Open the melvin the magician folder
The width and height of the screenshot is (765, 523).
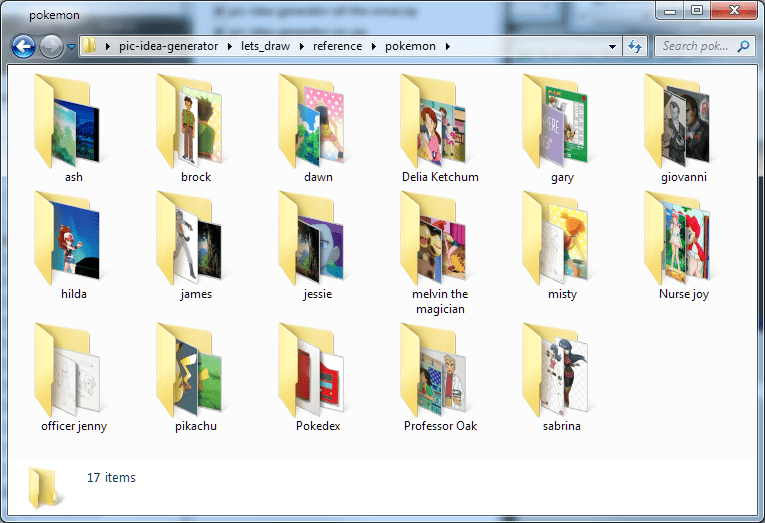[440, 241]
